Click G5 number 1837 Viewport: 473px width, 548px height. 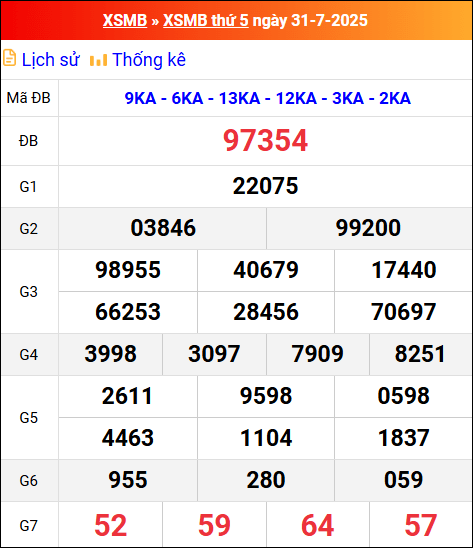coord(403,438)
